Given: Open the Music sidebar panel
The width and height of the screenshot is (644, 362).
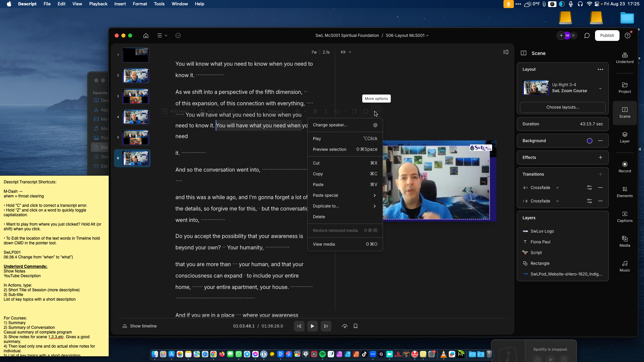Looking at the screenshot, I should point(625,266).
